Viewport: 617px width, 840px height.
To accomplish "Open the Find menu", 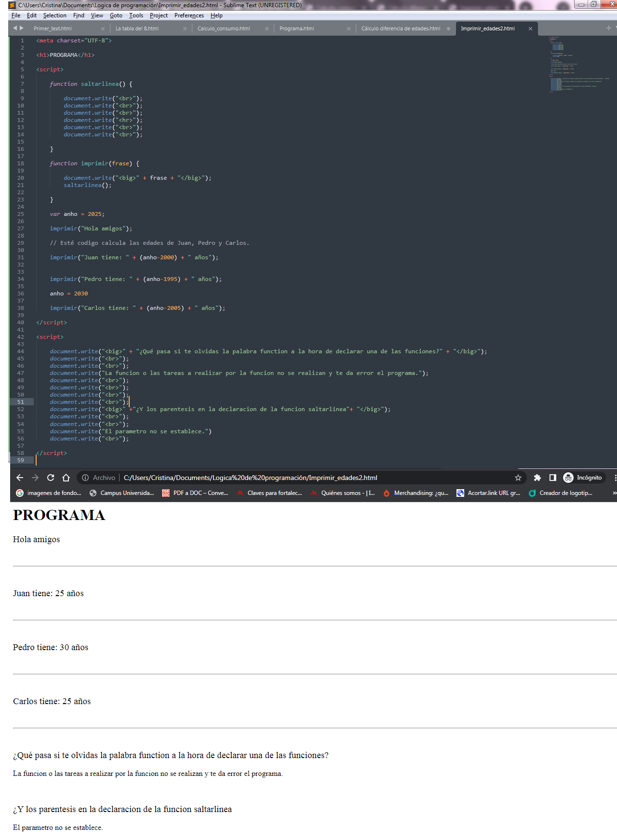I will pyautogui.click(x=79, y=15).
